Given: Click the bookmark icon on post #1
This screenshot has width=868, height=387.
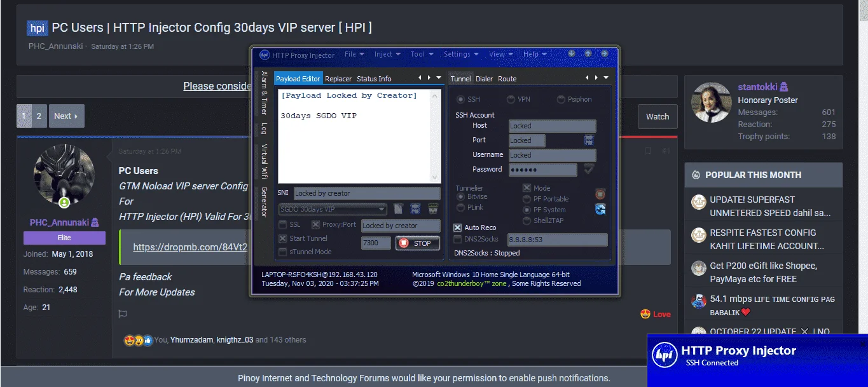Looking at the screenshot, I should 648,151.
